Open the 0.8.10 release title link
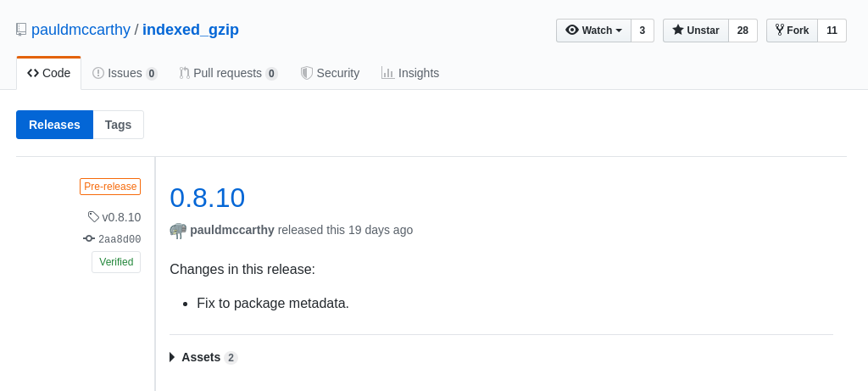Screen dimensions: 868x391 pos(207,198)
